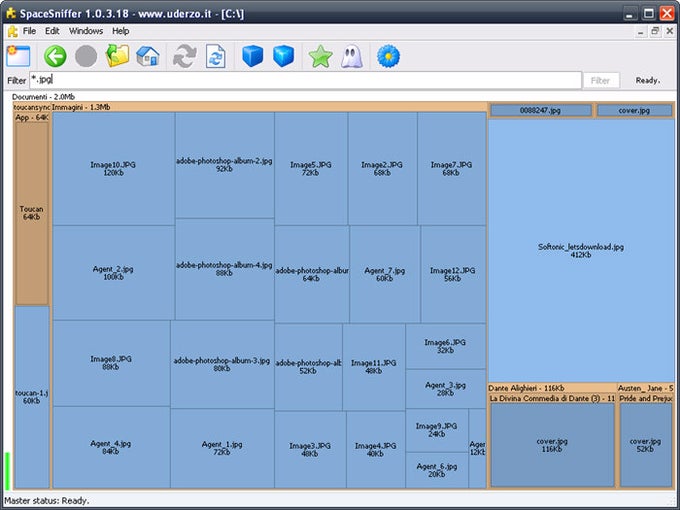680x510 pixels.
Task: Click the document refresh icon
Action: coord(216,56)
